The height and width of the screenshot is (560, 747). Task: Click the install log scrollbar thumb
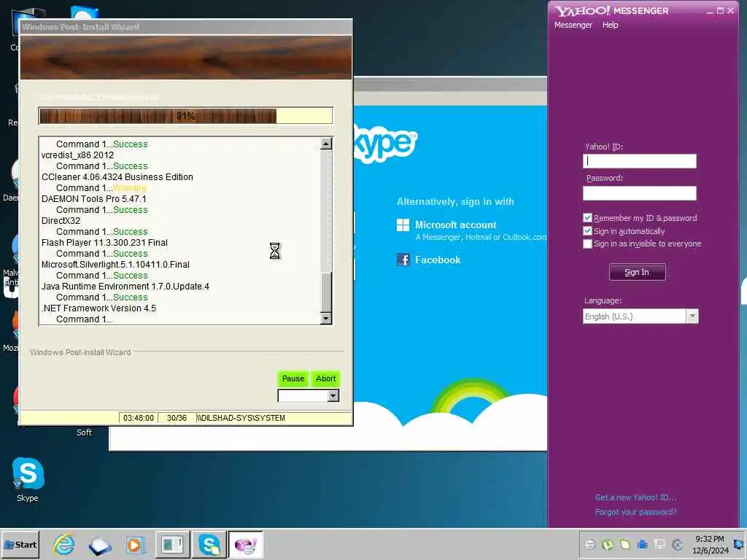coord(326,292)
